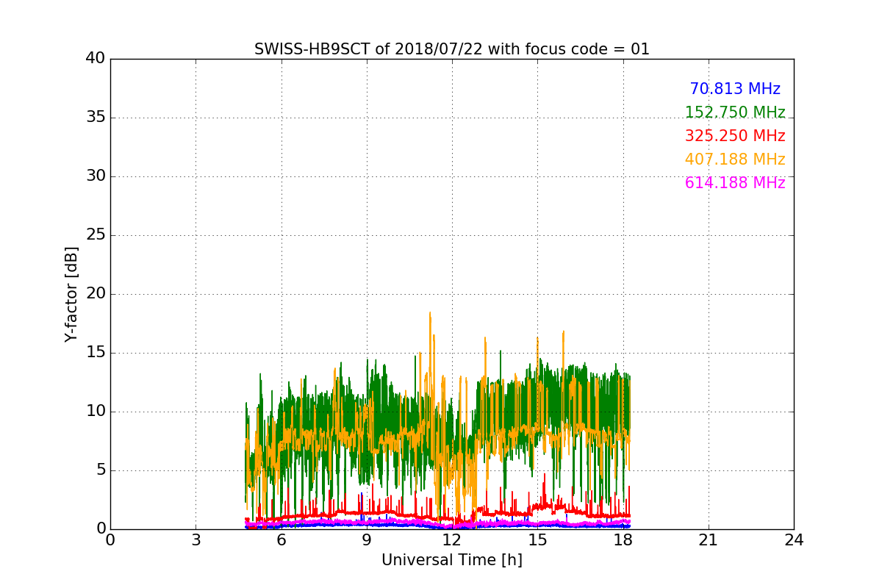
Task: Select the 407.188 MHz legend label
Action: pos(735,159)
